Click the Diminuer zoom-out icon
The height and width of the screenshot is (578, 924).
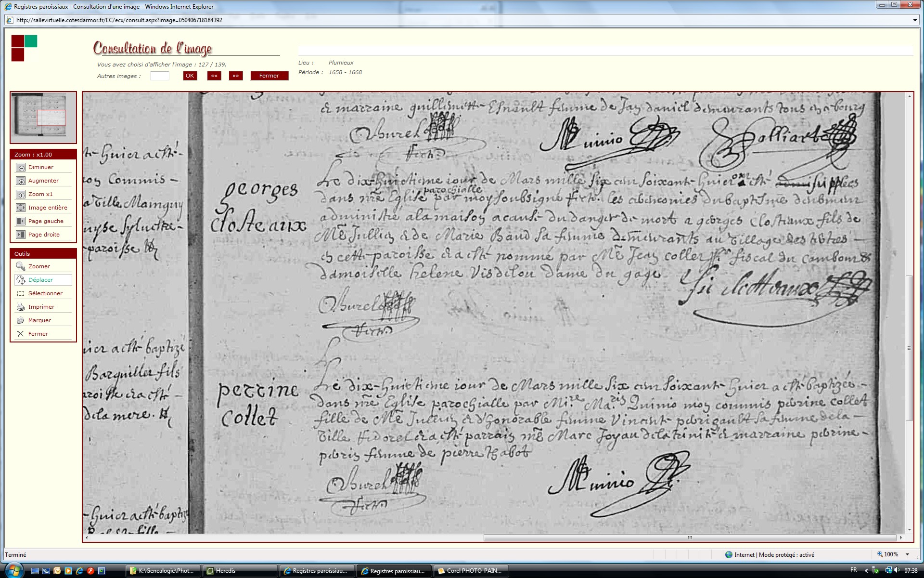pyautogui.click(x=21, y=167)
